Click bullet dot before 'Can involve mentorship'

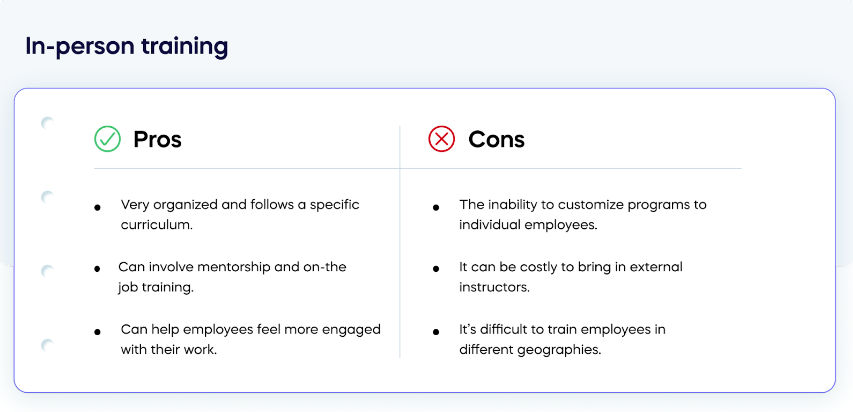coord(97,269)
